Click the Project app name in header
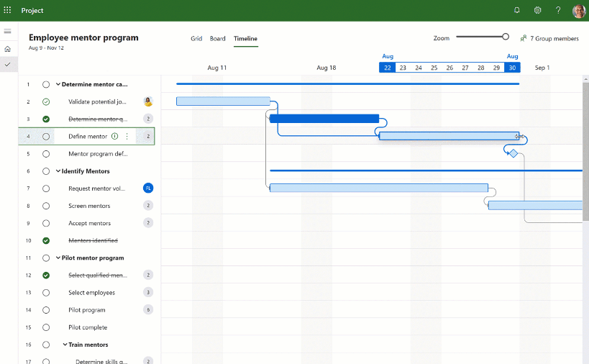This screenshot has height=364, width=589. (32, 11)
